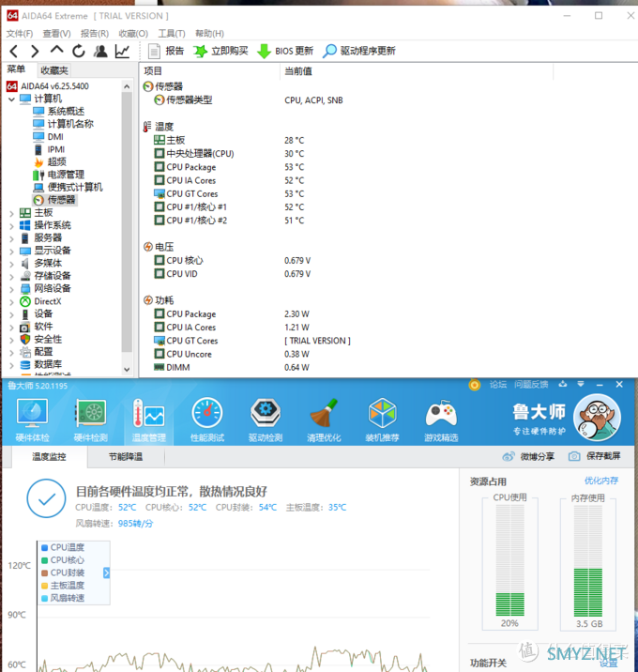Select 便携式计算机 tree item
This screenshot has height=672, width=638.
(68, 188)
